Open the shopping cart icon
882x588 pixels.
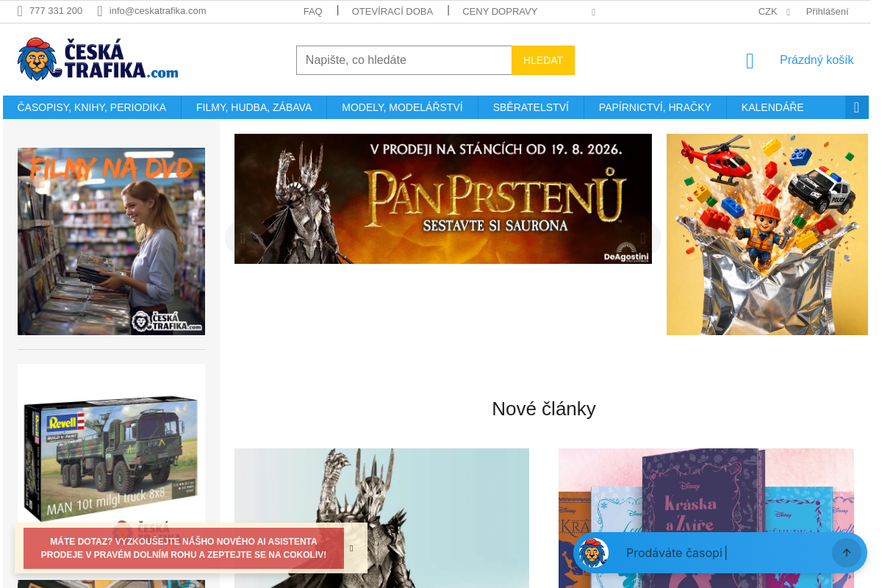tap(750, 60)
